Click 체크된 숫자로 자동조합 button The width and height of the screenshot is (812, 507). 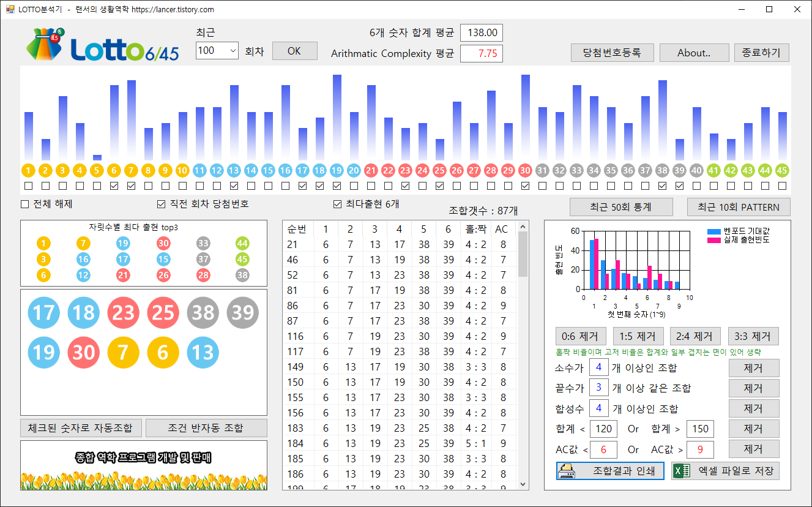[x=81, y=427]
